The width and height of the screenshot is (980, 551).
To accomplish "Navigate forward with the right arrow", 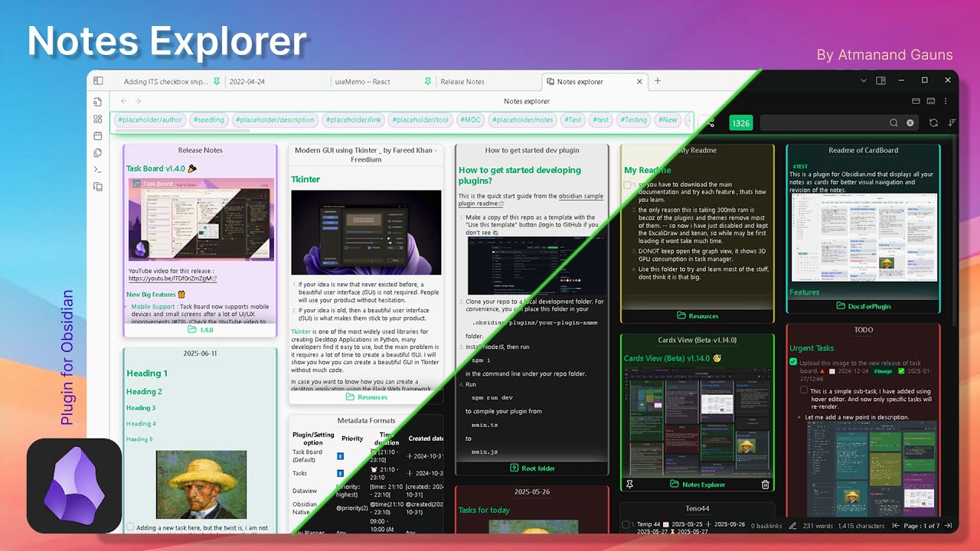I will pos(139,101).
